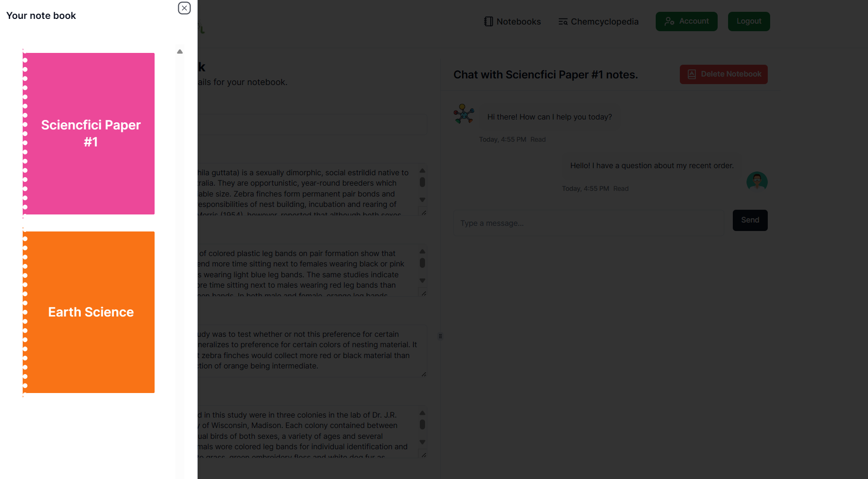The image size is (868, 479).
Task: Click the user profile avatar in chat
Action: 757,181
